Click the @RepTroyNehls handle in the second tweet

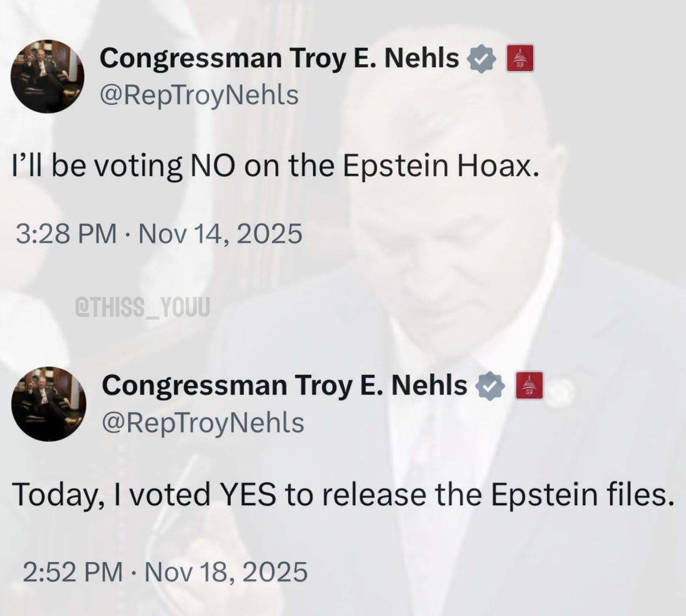203,422
